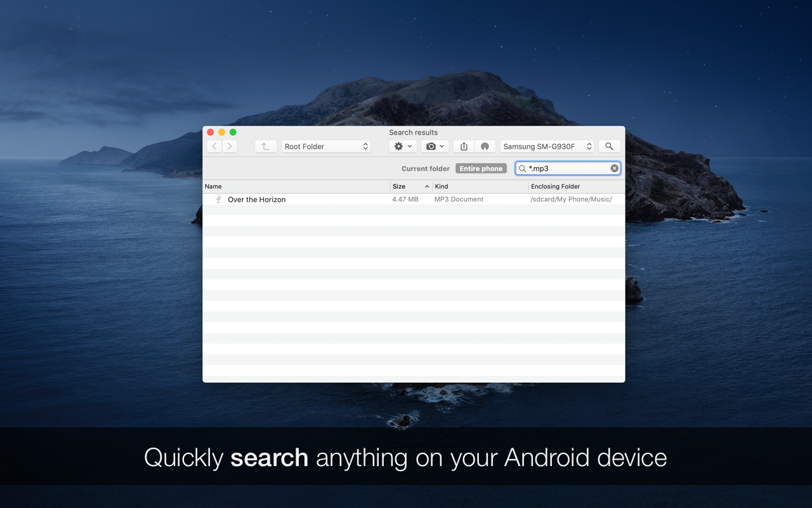This screenshot has width=812, height=508.
Task: Click inside the *.mp3 search field
Action: pyautogui.click(x=568, y=168)
